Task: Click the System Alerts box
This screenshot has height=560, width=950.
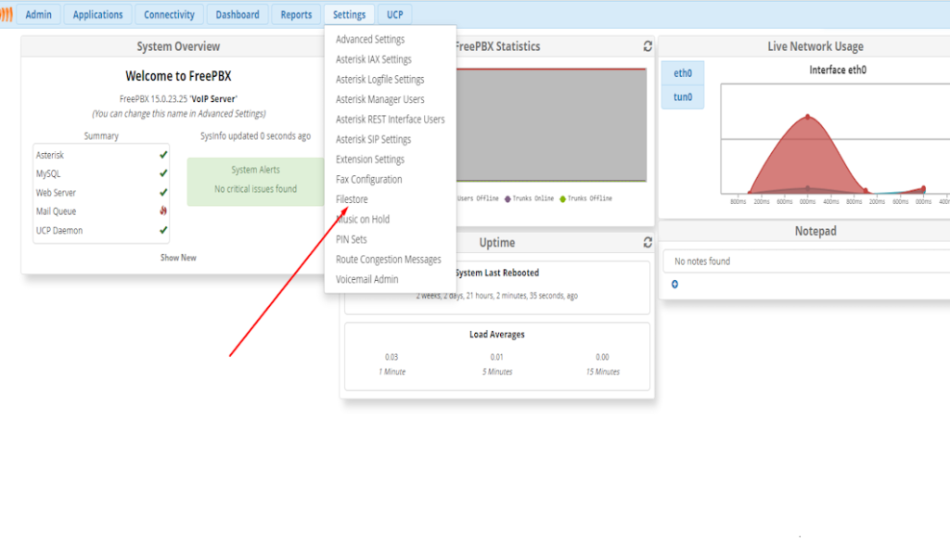Action: [x=256, y=182]
